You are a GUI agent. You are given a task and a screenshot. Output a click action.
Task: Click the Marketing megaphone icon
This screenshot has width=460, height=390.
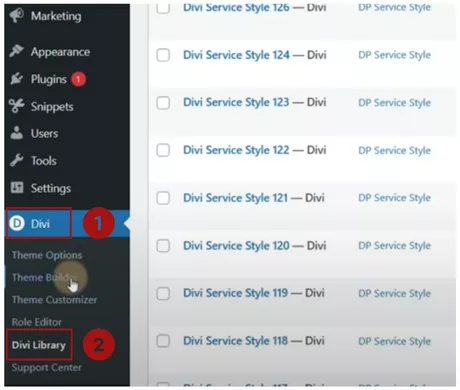click(17, 15)
